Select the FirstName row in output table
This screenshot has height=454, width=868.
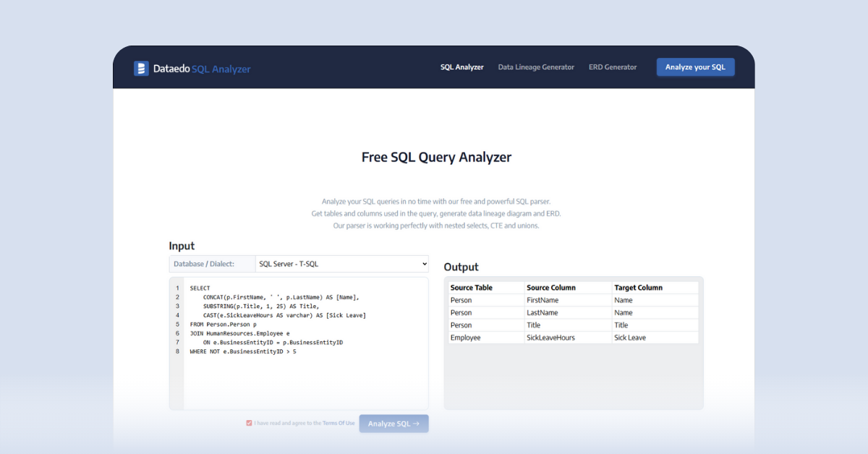click(x=542, y=300)
